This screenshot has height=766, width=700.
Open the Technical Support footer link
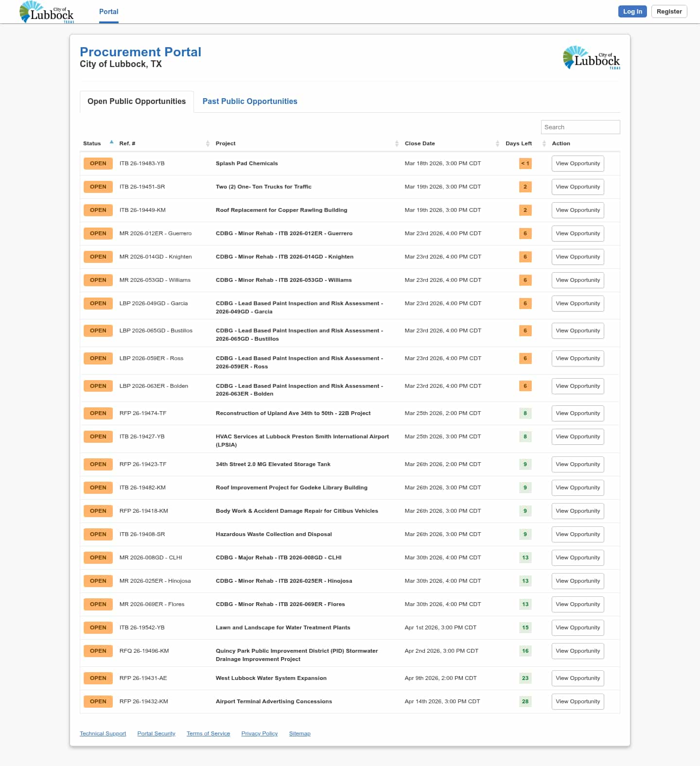pos(103,734)
